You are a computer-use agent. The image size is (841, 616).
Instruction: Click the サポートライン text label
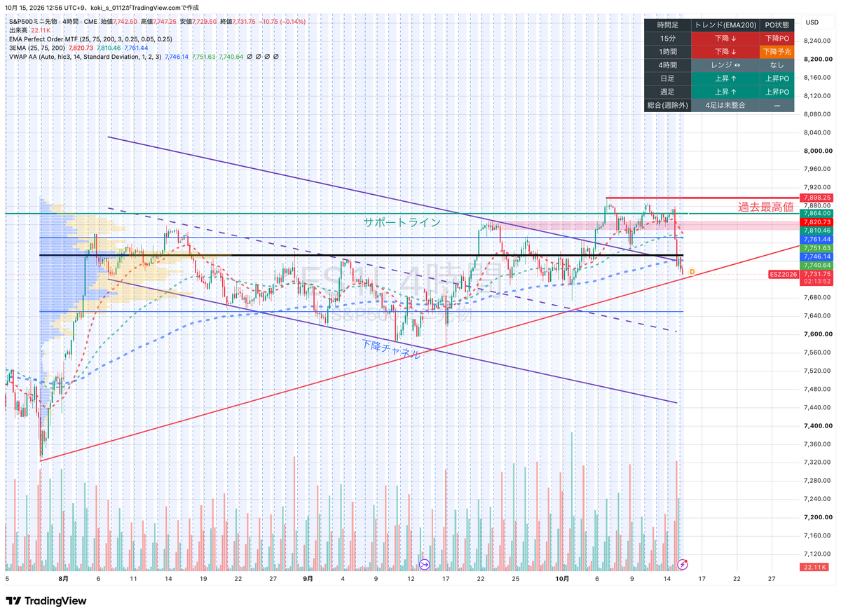(402, 223)
